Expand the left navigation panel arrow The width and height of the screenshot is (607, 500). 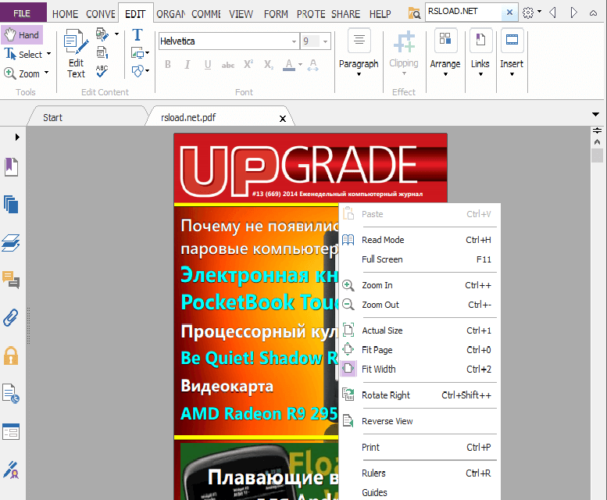[x=17, y=137]
